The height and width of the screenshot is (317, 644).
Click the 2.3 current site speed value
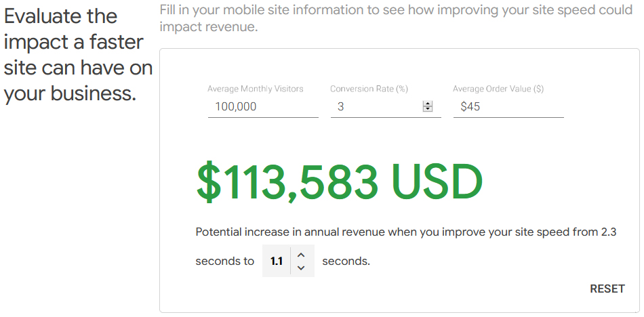(x=609, y=232)
